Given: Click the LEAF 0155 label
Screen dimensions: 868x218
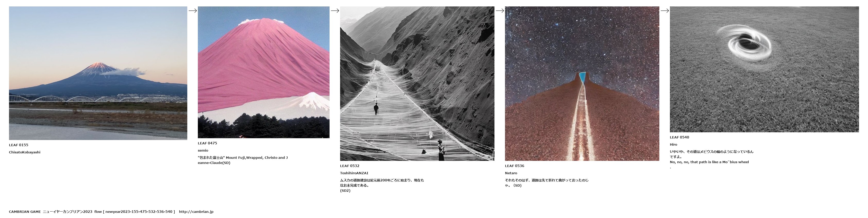Looking at the screenshot, I should 19,145.
